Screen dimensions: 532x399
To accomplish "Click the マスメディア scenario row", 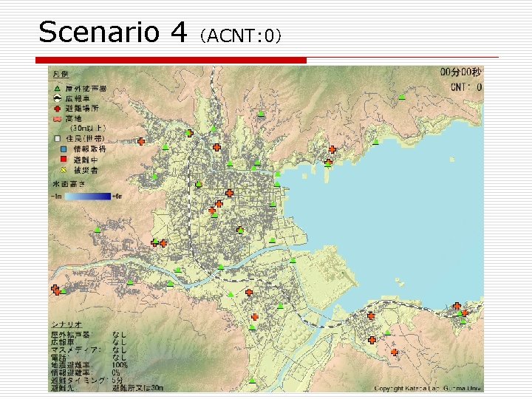I will coord(89,349).
